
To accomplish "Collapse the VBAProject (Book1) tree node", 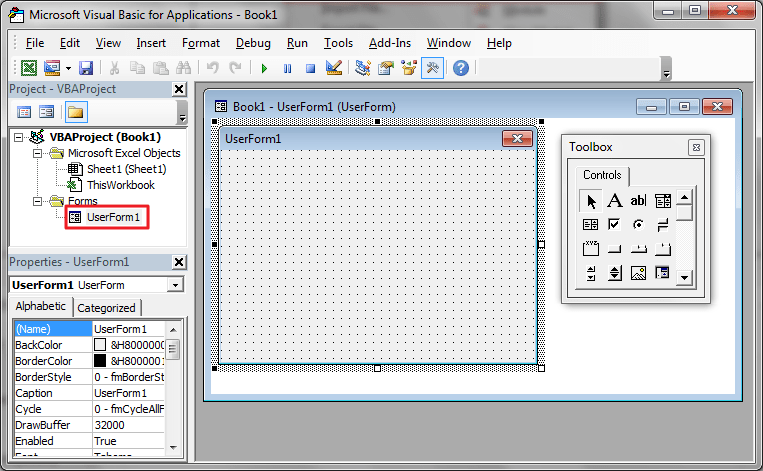I will coord(18,137).
